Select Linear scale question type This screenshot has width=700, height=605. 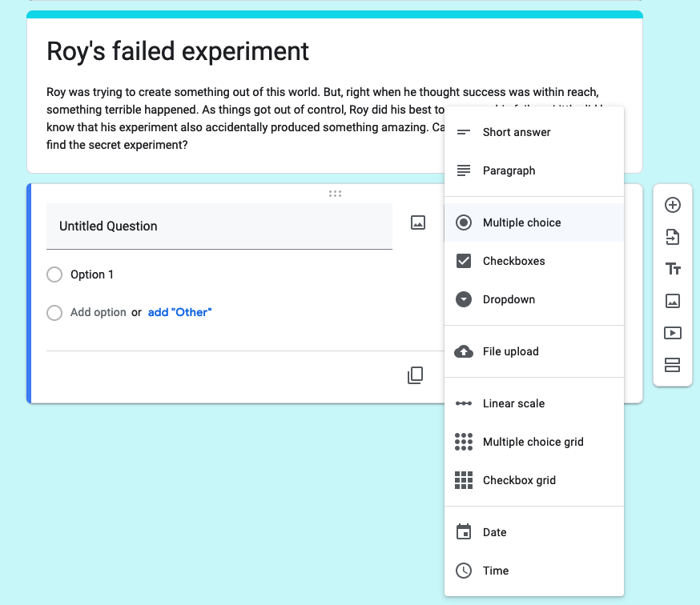513,403
